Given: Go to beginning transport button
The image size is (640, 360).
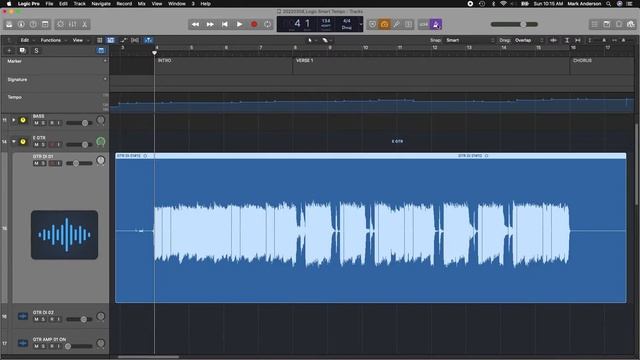Looking at the screenshot, I should [x=225, y=24].
